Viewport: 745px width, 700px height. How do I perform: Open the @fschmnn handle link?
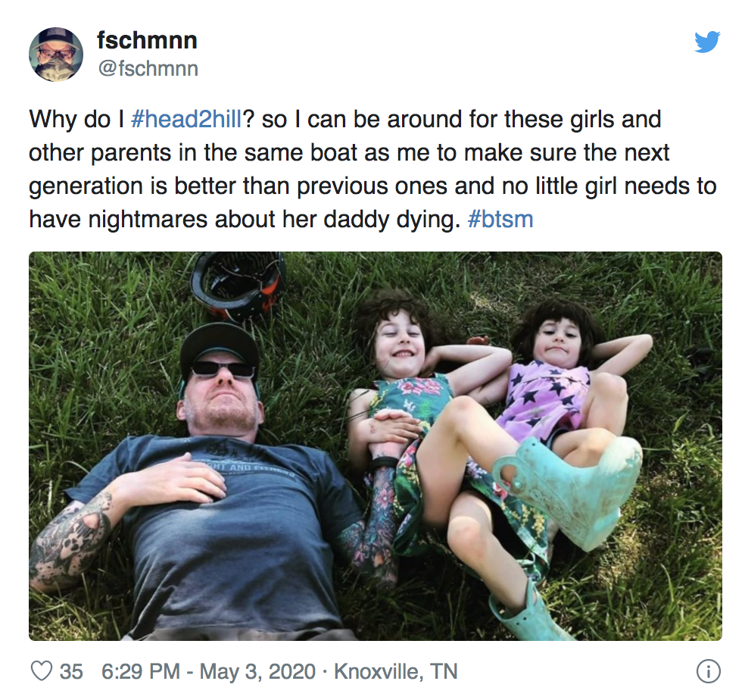[x=148, y=68]
